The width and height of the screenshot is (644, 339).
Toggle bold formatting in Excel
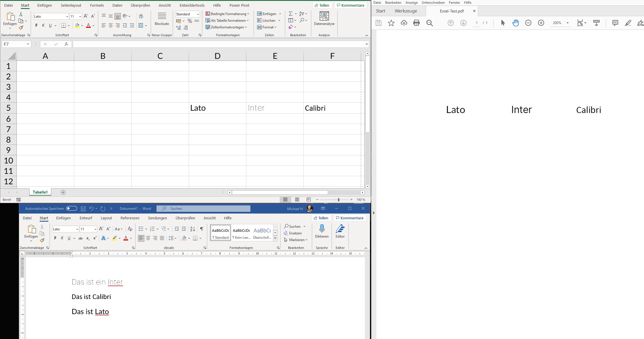(x=36, y=25)
